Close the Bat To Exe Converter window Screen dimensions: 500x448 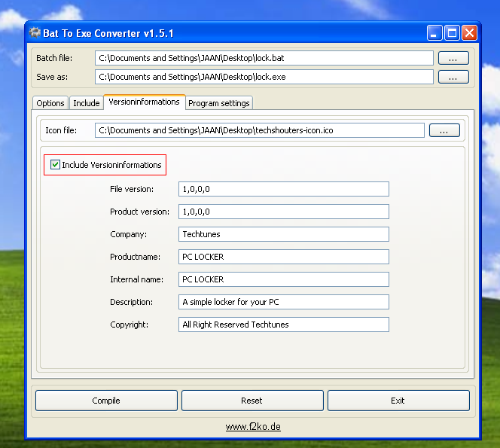pyautogui.click(x=469, y=33)
